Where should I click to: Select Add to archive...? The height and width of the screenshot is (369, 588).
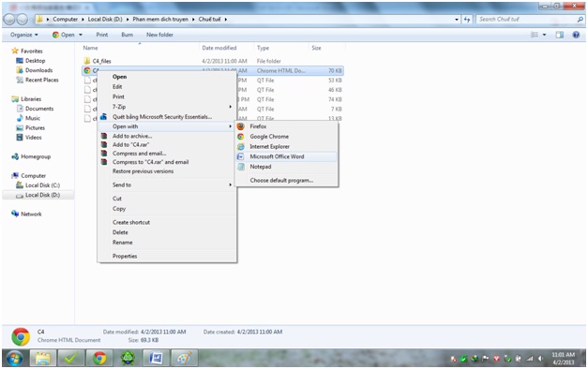coord(167,136)
